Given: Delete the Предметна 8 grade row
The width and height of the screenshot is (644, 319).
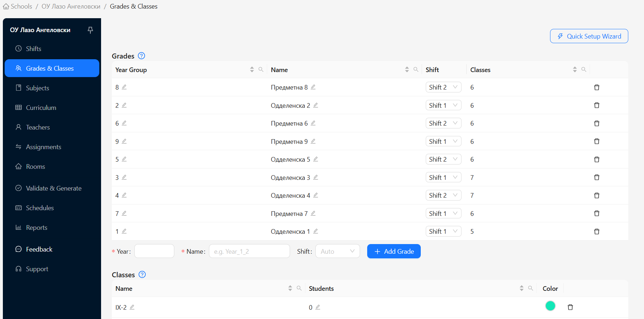Looking at the screenshot, I should [x=596, y=87].
